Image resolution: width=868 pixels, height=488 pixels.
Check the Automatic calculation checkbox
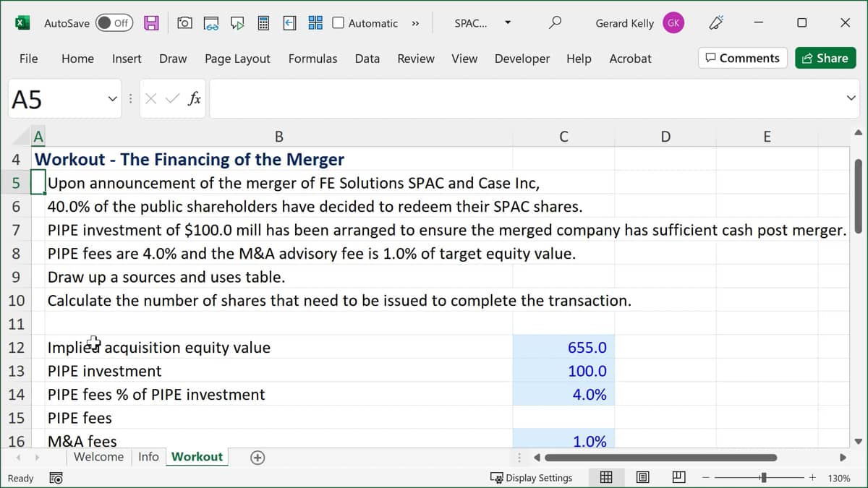[338, 23]
